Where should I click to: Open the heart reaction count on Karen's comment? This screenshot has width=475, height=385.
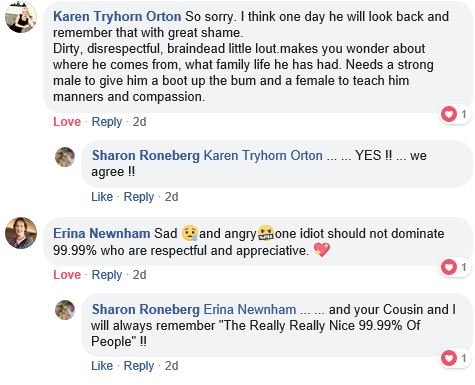[455, 115]
